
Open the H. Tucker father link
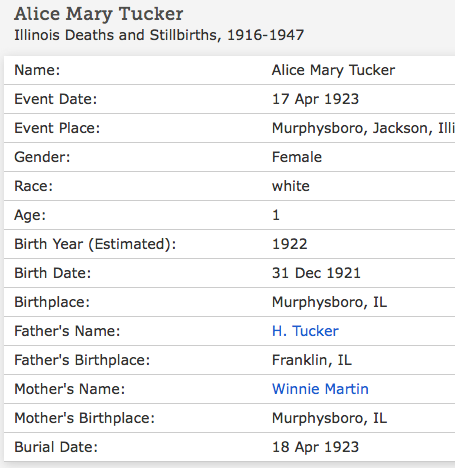click(x=305, y=331)
